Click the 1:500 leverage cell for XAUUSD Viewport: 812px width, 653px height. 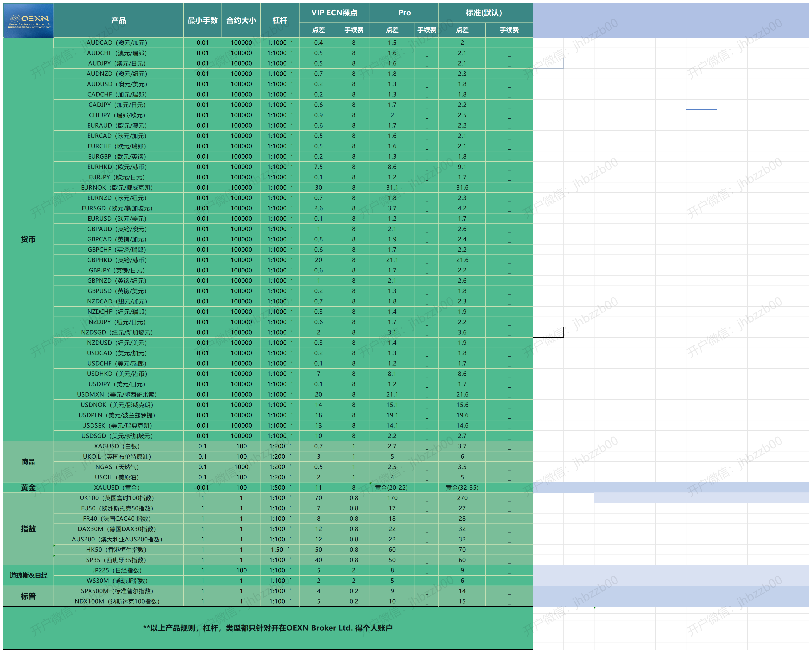click(x=279, y=487)
